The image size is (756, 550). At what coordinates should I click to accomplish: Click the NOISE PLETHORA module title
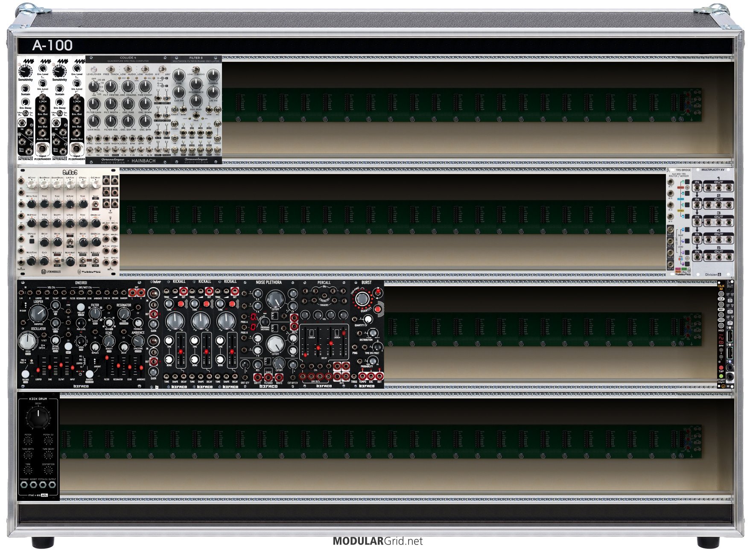[x=269, y=282]
